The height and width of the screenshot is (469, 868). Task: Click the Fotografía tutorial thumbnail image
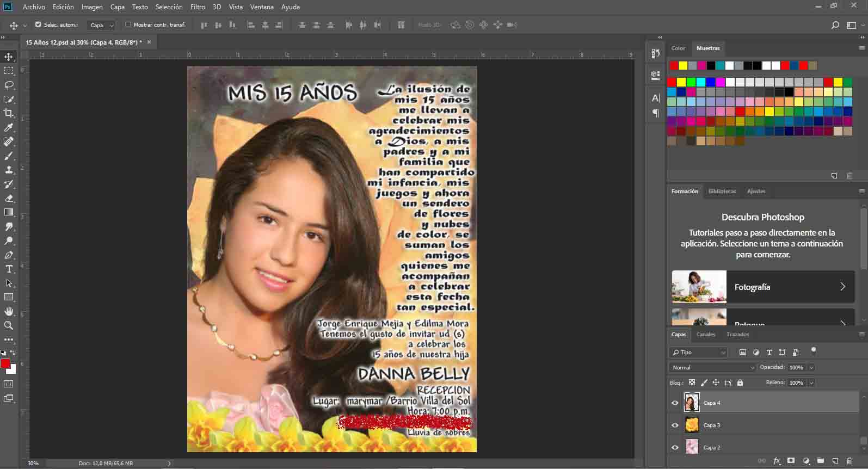click(x=699, y=287)
